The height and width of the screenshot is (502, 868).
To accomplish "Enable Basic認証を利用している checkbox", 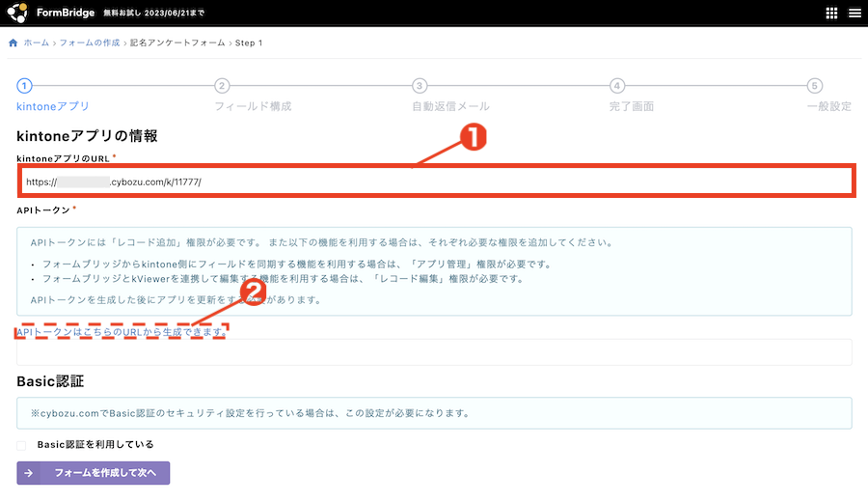I will click(x=21, y=445).
